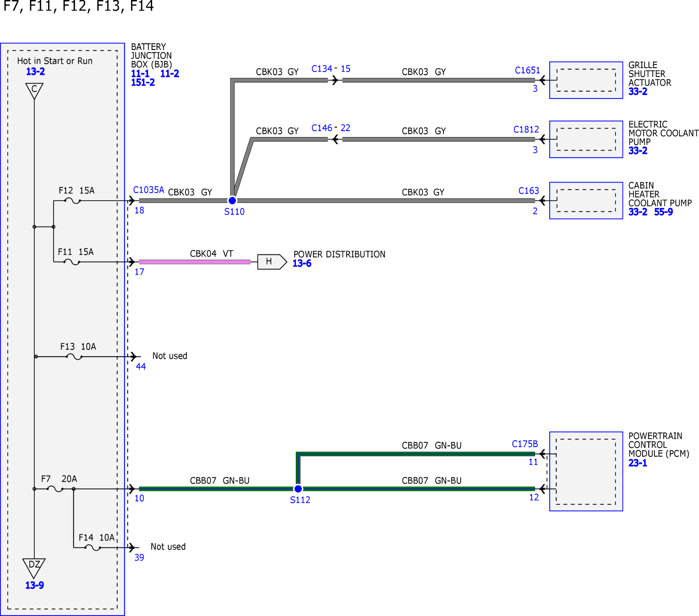Follow the 23-1 link for Powertrain Control Module
Viewport: 699px width, 616px height.
point(638,463)
